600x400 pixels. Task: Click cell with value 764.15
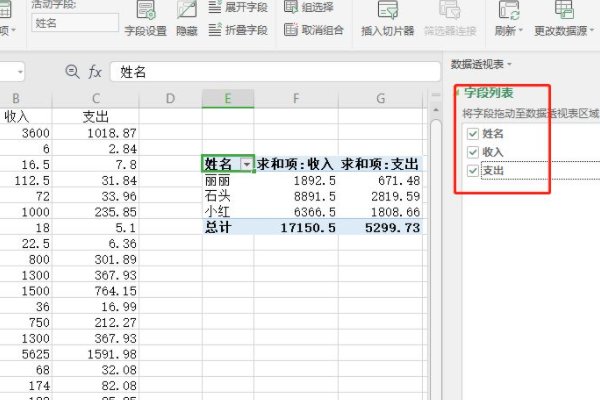pyautogui.click(x=96, y=291)
